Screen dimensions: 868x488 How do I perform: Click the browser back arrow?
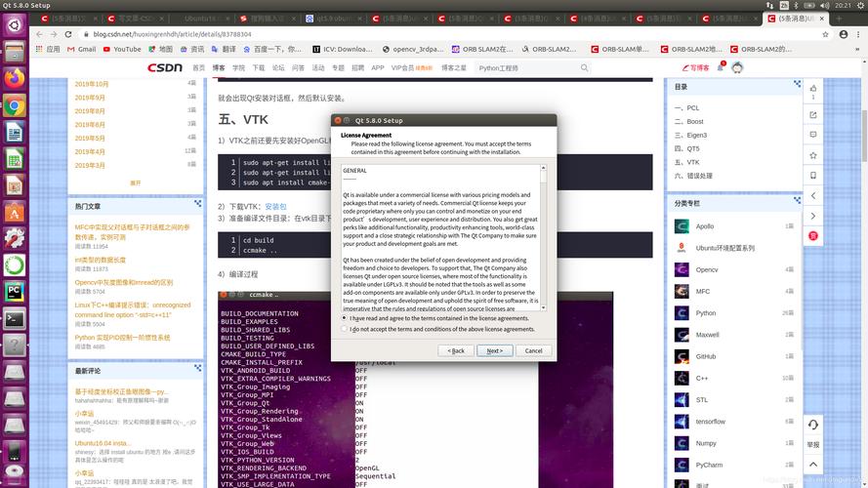tap(39, 34)
